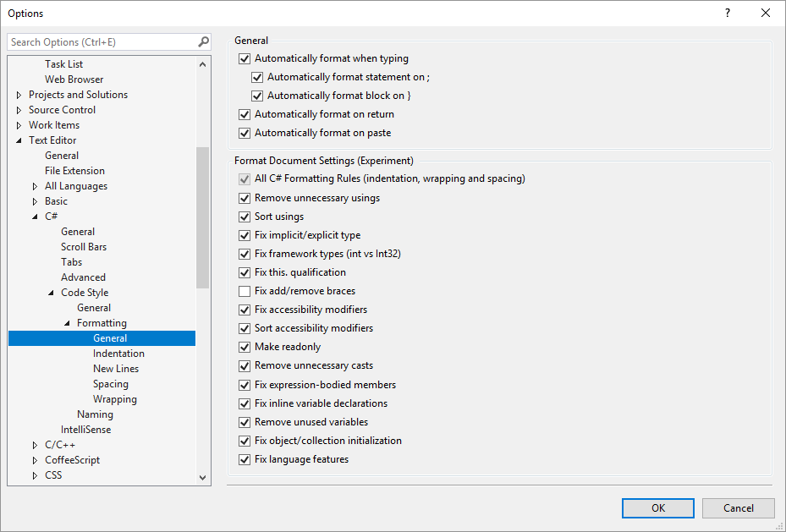Enable the Fix add/remove braces checkbox
The image size is (786, 532).
245,290
